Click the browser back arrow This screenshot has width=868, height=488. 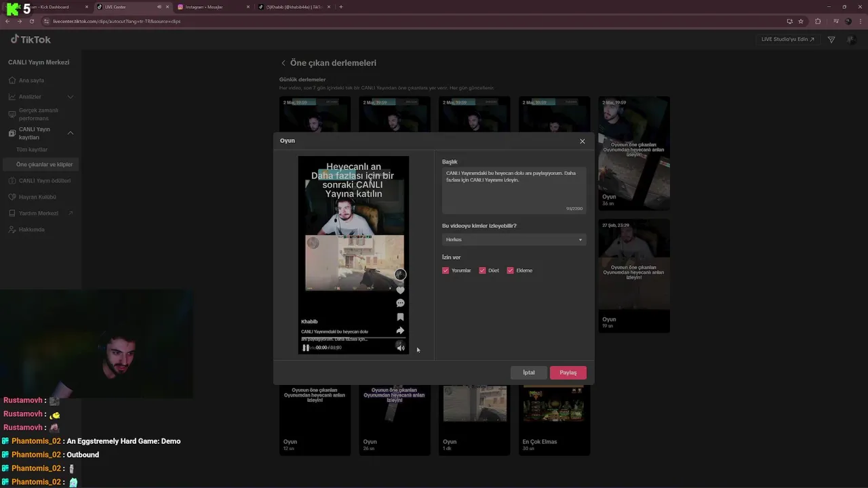7,21
